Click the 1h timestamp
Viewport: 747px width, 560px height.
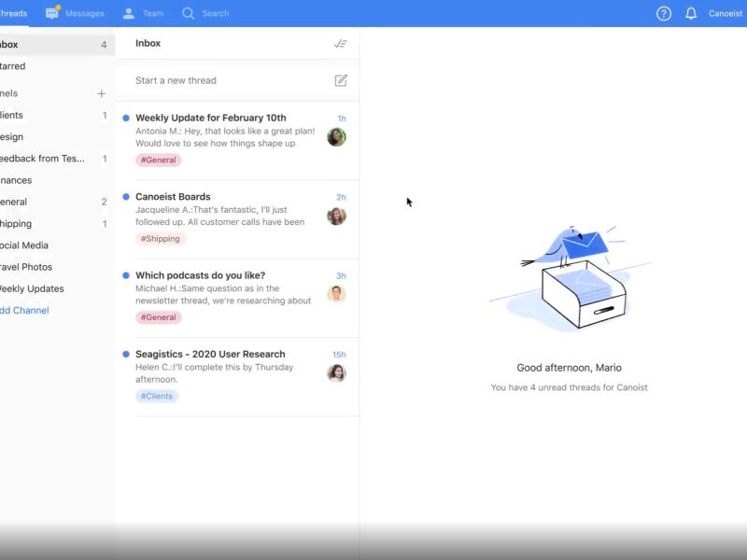pyautogui.click(x=342, y=119)
